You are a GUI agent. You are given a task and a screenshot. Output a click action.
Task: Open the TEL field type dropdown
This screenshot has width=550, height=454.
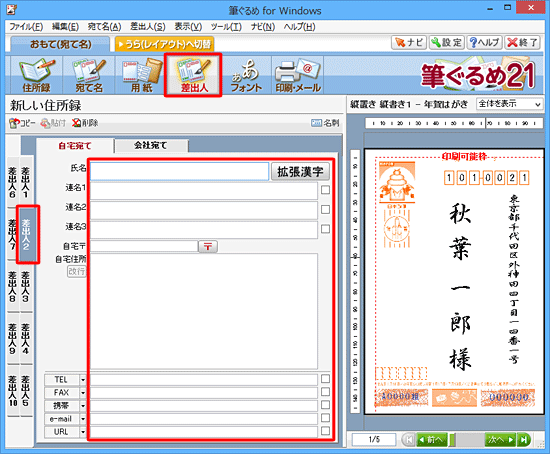pyautogui.click(x=83, y=380)
